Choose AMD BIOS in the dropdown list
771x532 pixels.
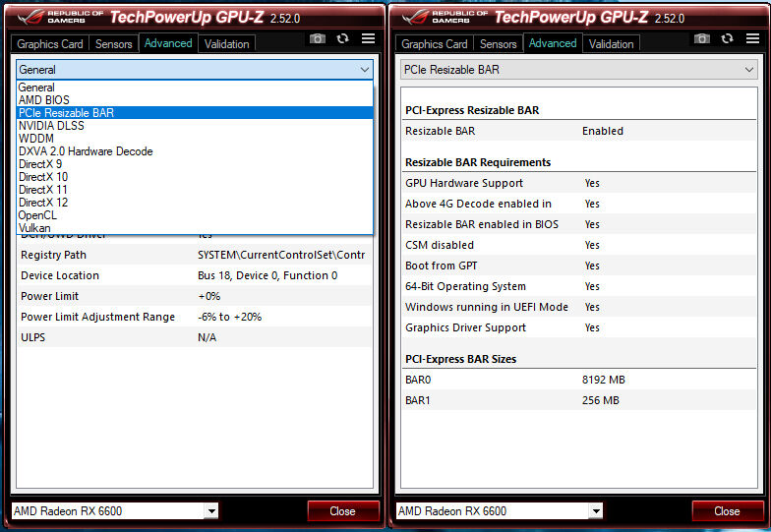click(x=195, y=100)
